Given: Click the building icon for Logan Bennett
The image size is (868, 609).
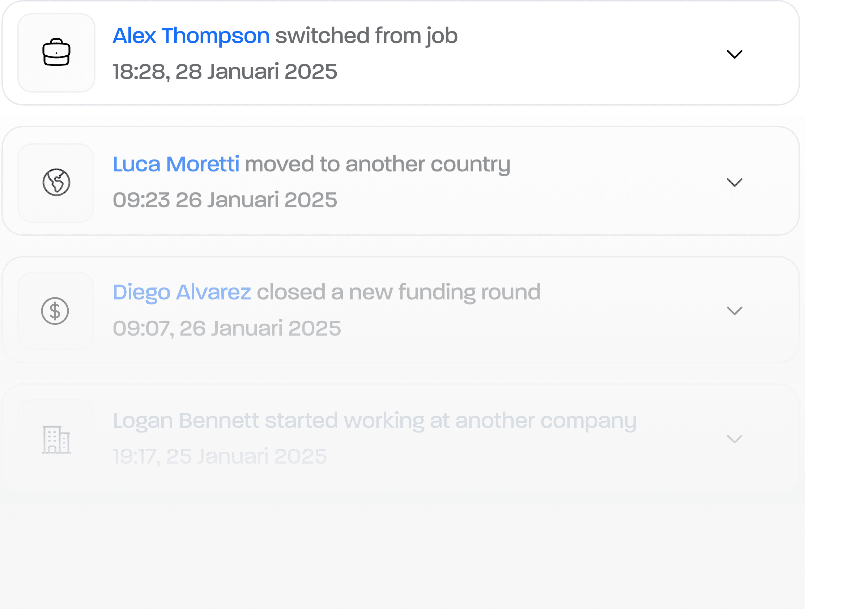Looking at the screenshot, I should [x=56, y=440].
